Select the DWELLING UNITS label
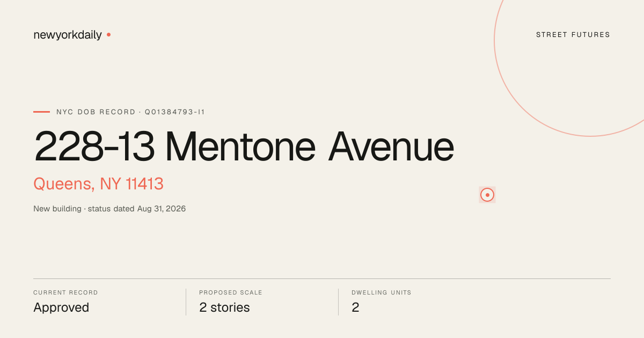Image resolution: width=644 pixels, height=338 pixels. (x=382, y=293)
